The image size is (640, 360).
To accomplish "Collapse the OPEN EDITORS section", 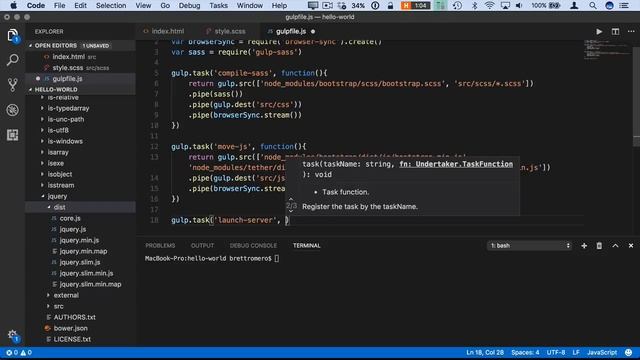I will click(x=31, y=46).
